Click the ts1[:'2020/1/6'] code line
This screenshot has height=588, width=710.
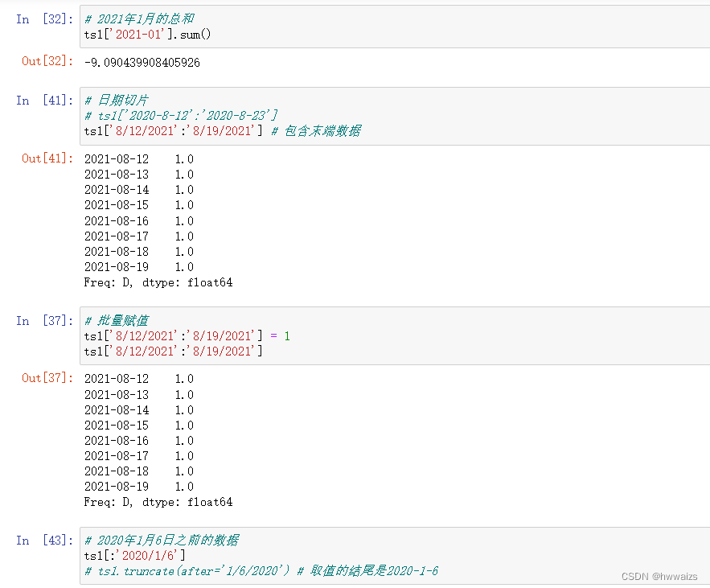[x=135, y=555]
